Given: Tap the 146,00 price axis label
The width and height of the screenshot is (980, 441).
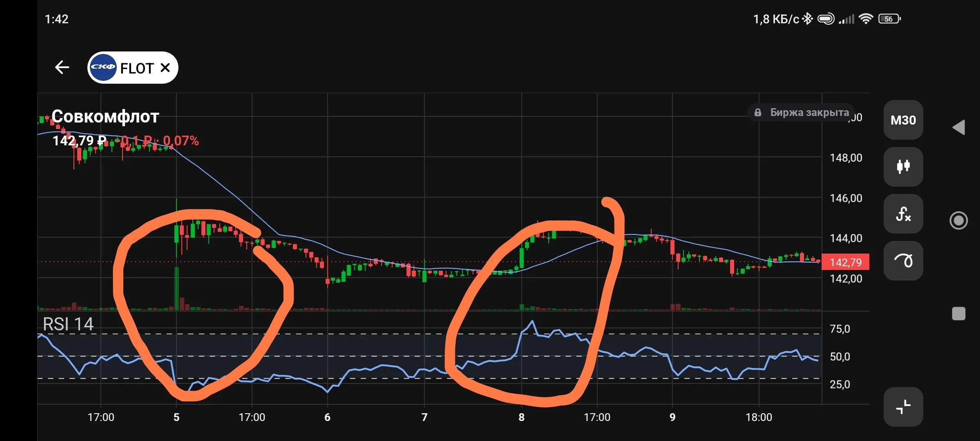Looking at the screenshot, I should (x=846, y=198).
